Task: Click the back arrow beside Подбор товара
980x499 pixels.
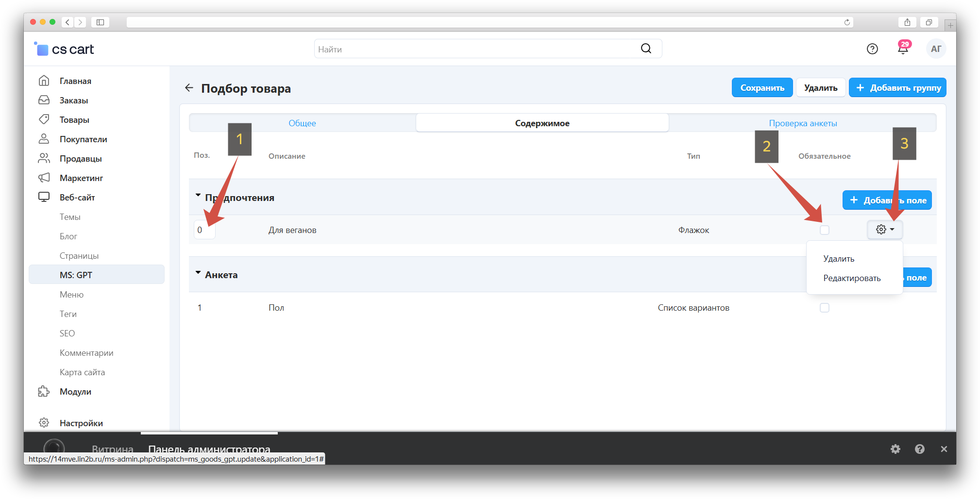Action: (x=189, y=88)
